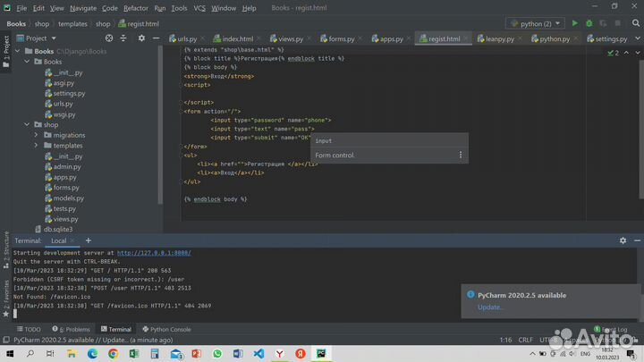Viewport: 644px width, 362px height.
Task: Hide the Project tool window
Action: point(156,38)
